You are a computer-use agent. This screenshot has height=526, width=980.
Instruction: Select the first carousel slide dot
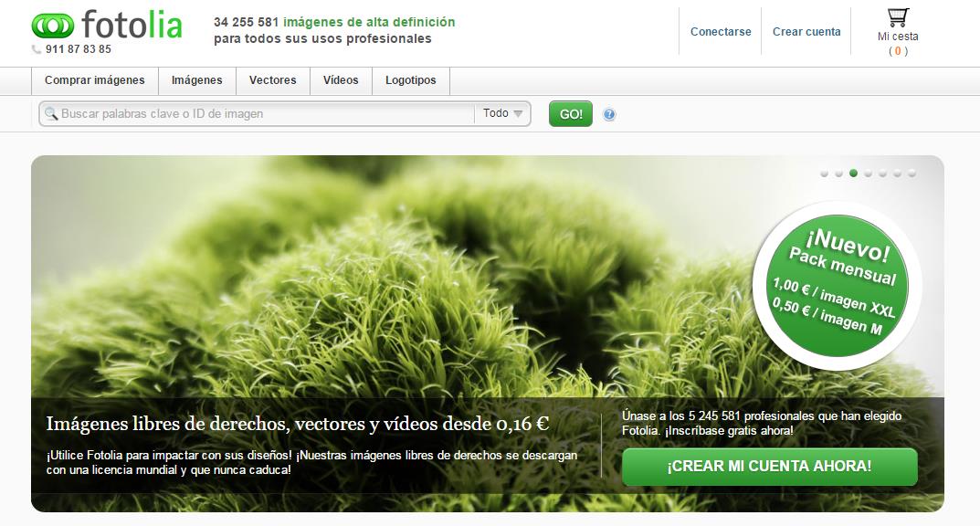[825, 173]
